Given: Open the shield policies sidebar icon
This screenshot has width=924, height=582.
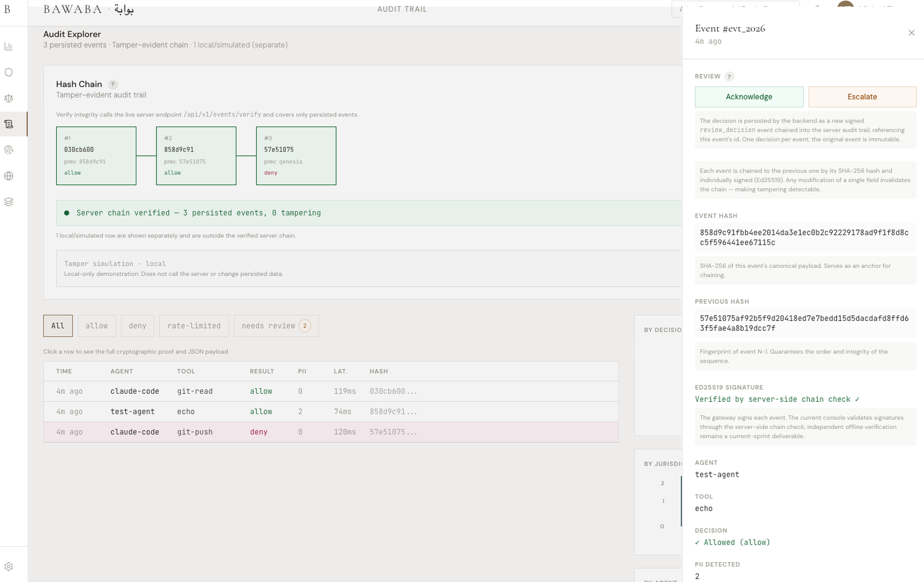Looking at the screenshot, I should coord(9,72).
